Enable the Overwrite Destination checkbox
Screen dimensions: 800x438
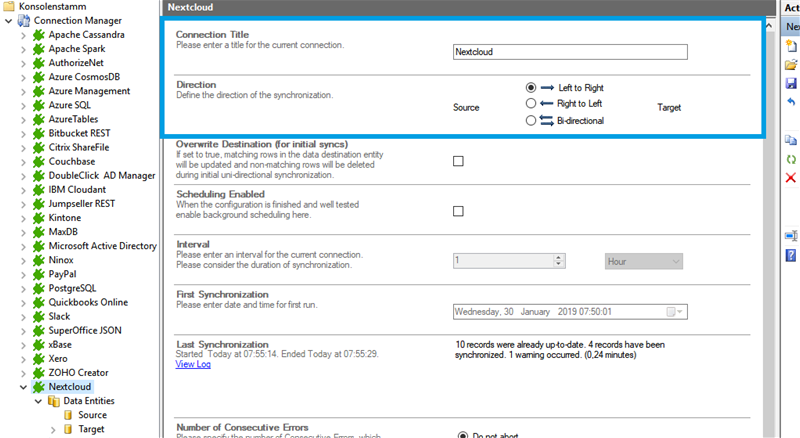click(x=459, y=161)
